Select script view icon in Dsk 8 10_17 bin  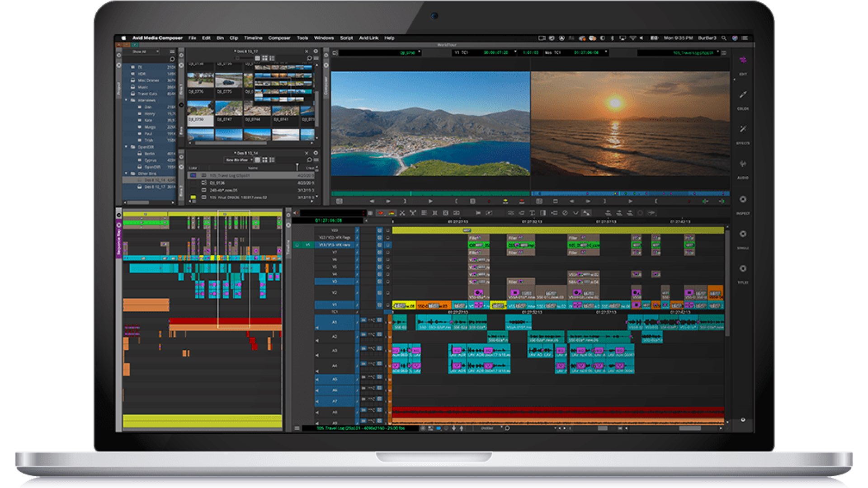272,58
